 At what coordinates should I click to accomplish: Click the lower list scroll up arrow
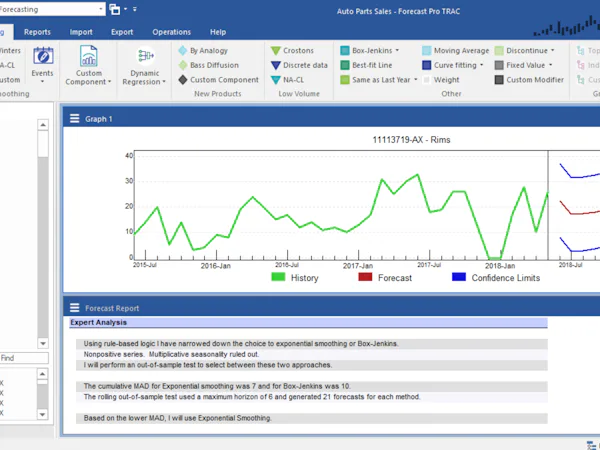(42, 373)
